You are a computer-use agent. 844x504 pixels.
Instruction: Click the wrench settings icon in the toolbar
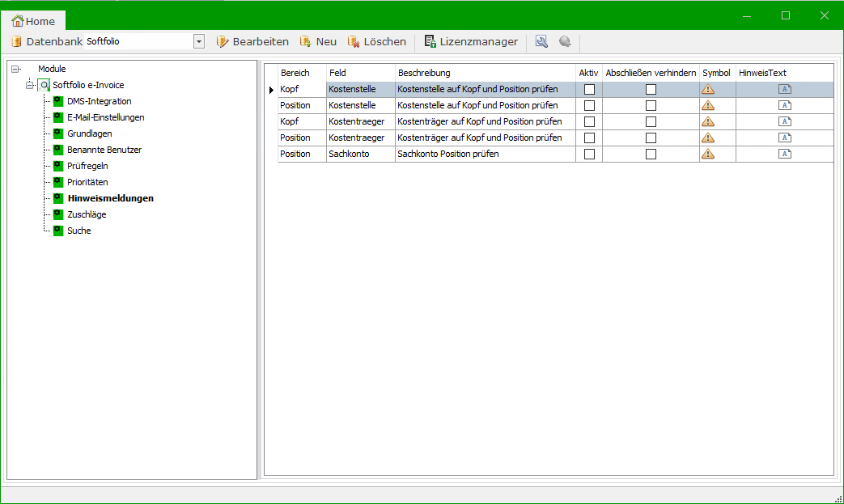[541, 41]
